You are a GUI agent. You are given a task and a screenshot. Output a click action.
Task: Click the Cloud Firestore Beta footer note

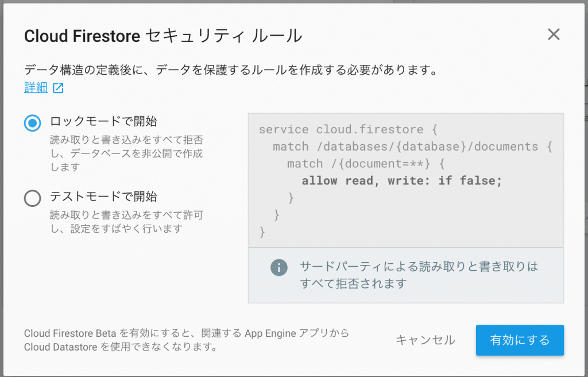187,340
